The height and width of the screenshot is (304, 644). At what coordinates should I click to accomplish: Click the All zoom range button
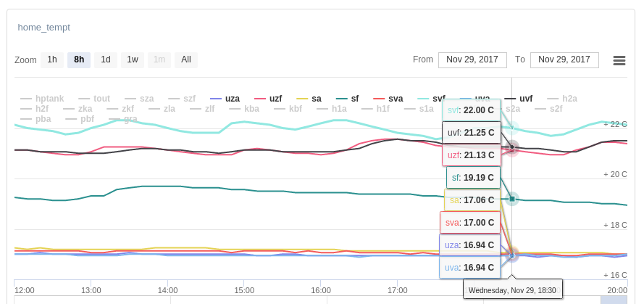[186, 59]
